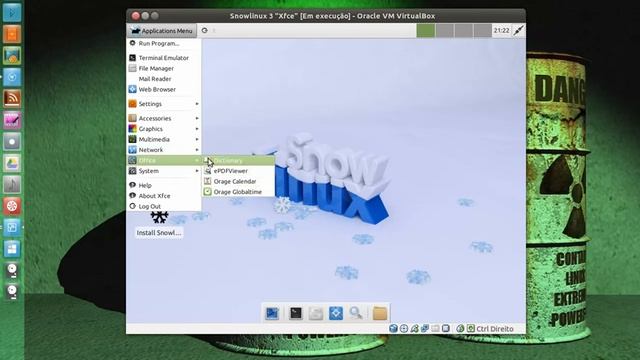Click the VirtualBox window title text
Screen dimensions: 640x360
tap(332, 16)
